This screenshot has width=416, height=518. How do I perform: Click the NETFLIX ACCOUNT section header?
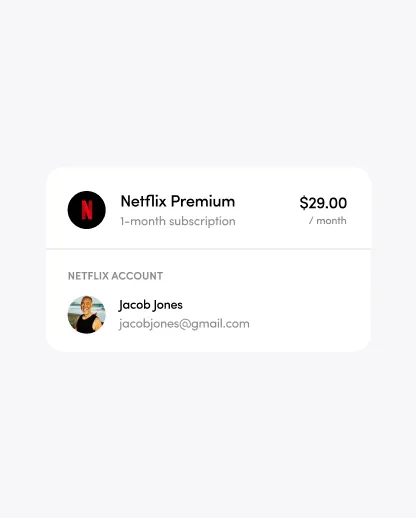(x=115, y=276)
